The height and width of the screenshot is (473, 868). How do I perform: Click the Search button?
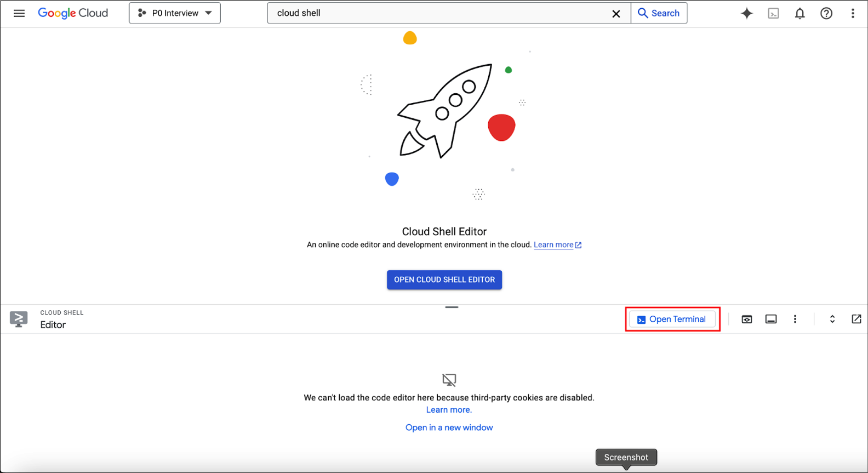[x=659, y=13]
